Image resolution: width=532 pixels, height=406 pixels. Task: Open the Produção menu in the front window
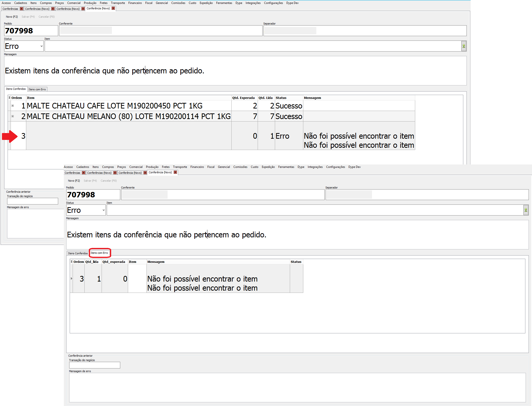pyautogui.click(x=152, y=167)
